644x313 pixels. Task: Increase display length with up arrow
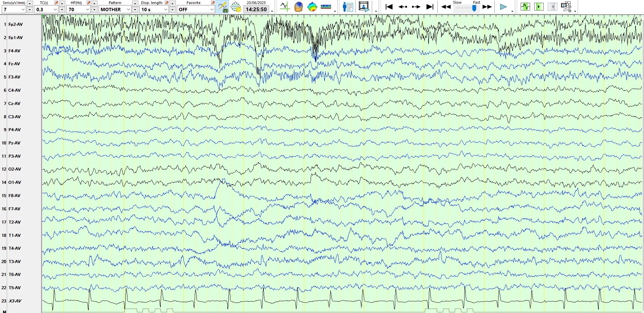coord(172,3)
